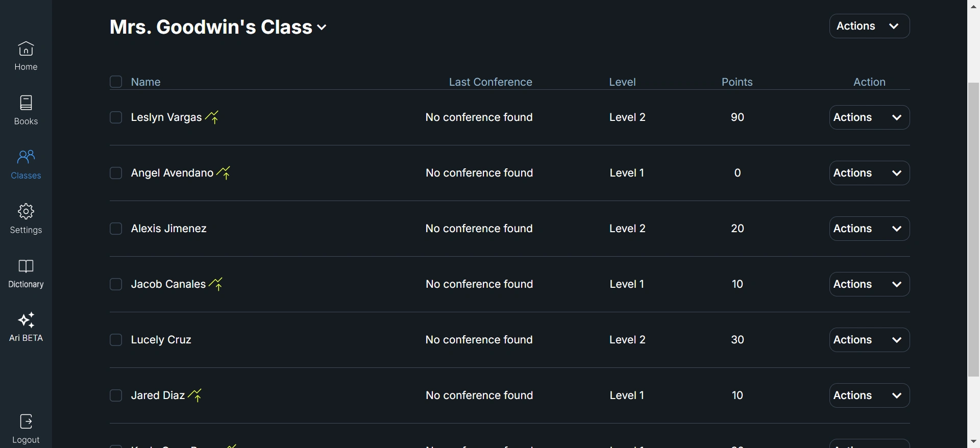980x448 pixels.
Task: Click the vertical page scrollbar thumb
Action: pos(973,230)
